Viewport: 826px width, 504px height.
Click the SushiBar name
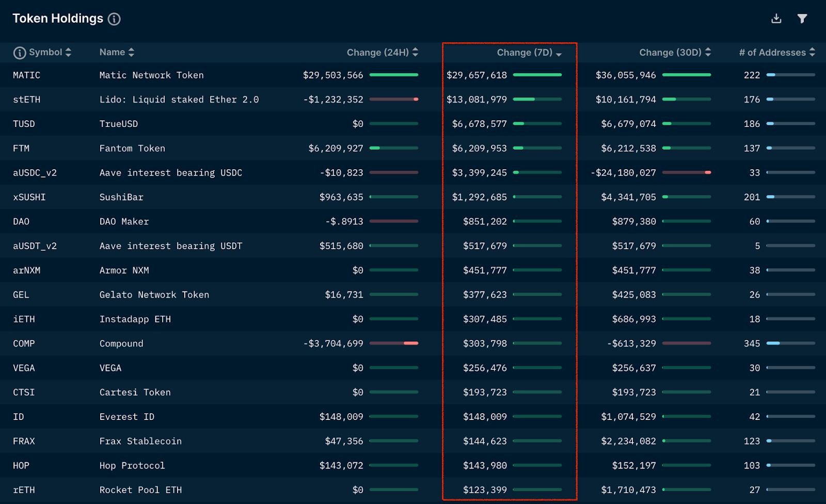tap(121, 197)
